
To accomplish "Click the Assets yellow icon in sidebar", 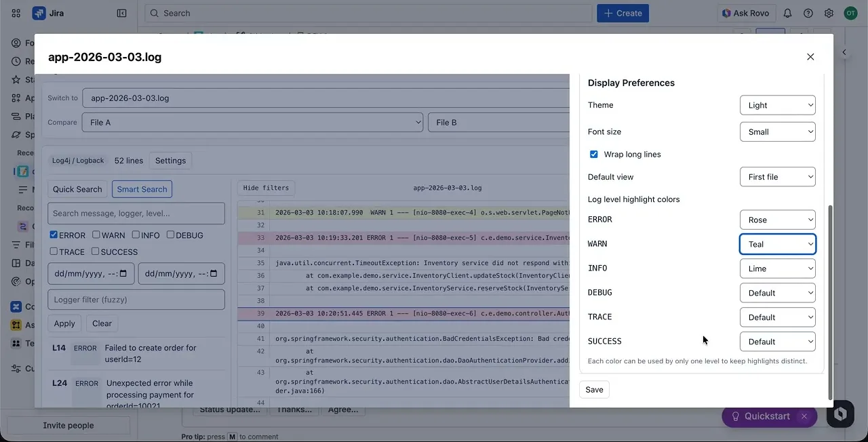I will [x=16, y=325].
